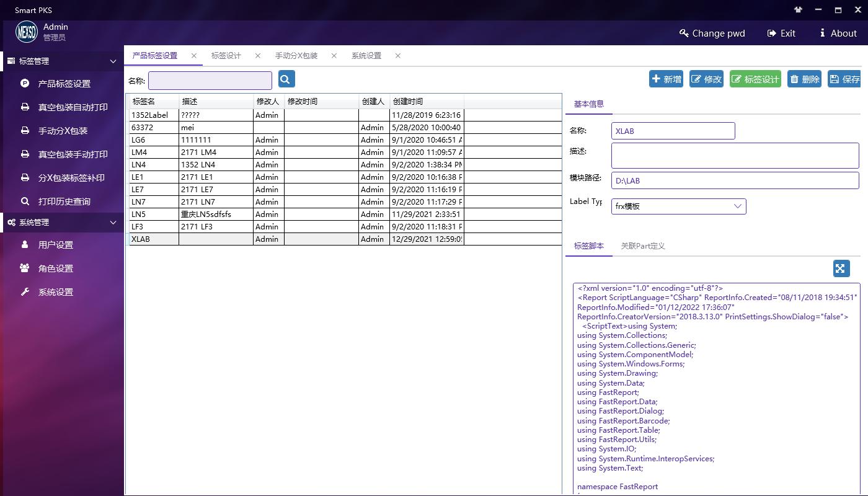Click the 模块路径 input field

[x=735, y=181]
